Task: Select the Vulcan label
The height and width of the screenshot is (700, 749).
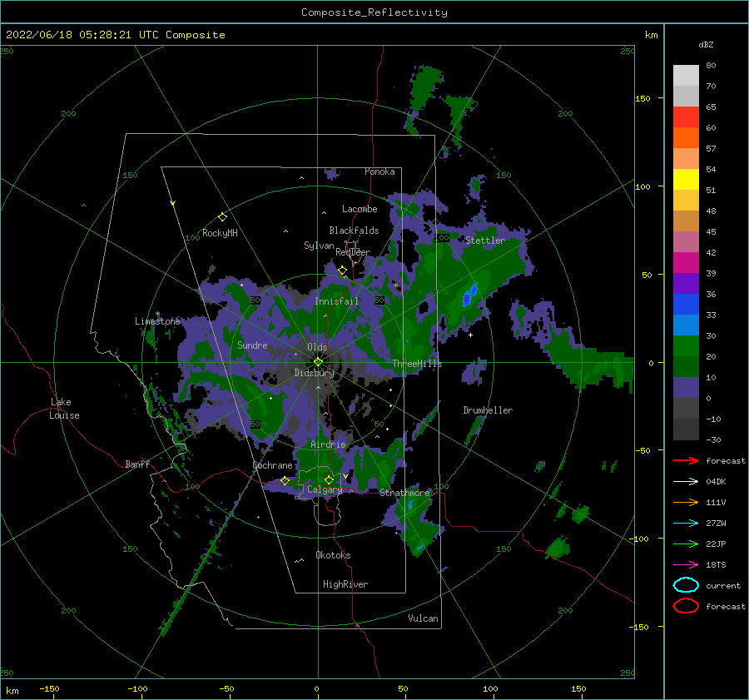Action: (x=424, y=618)
